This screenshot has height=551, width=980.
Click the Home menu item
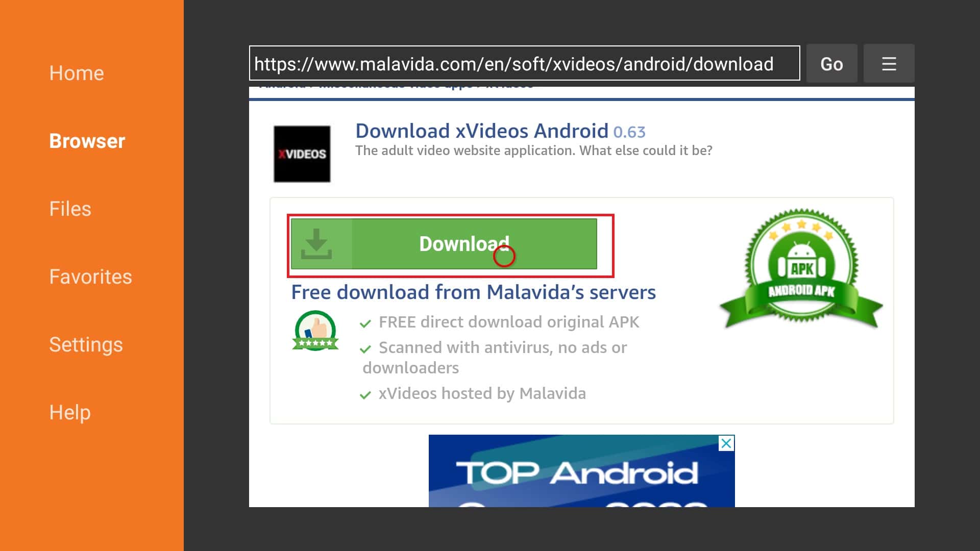coord(77,72)
